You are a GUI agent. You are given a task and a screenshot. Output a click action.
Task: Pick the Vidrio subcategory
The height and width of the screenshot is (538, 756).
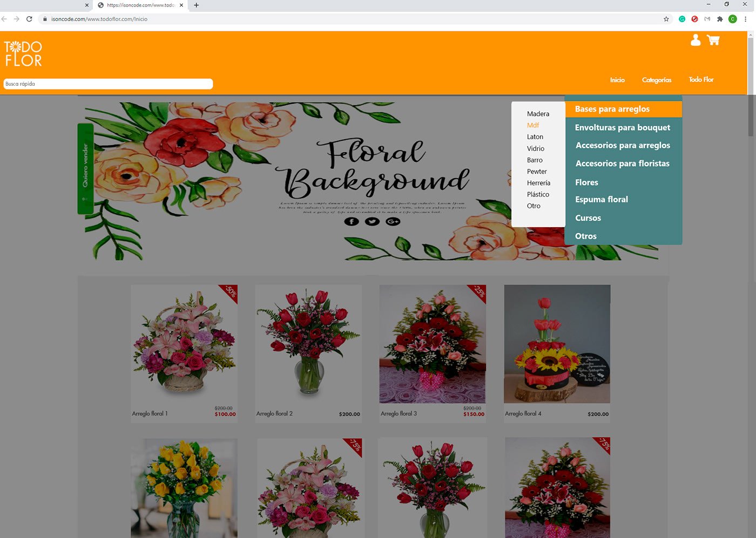536,148
